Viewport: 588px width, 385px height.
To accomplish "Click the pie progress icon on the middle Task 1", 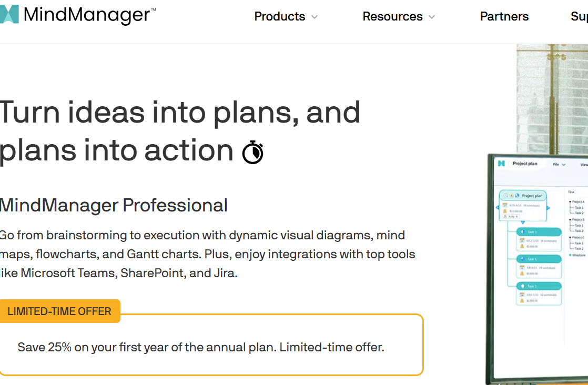I will pyautogui.click(x=523, y=259).
